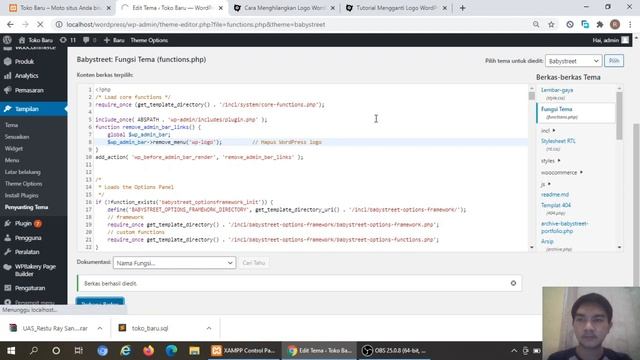640x360 pixels.
Task: Open the archive-babystreet-portfolio.php file
Action: [564, 227]
